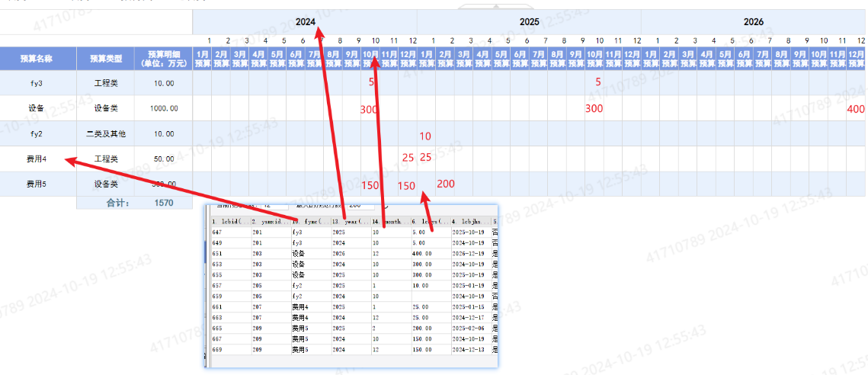This screenshot has height=375, width=868.
Task: Sort by the lcbid column in data grid
Action: (x=231, y=221)
